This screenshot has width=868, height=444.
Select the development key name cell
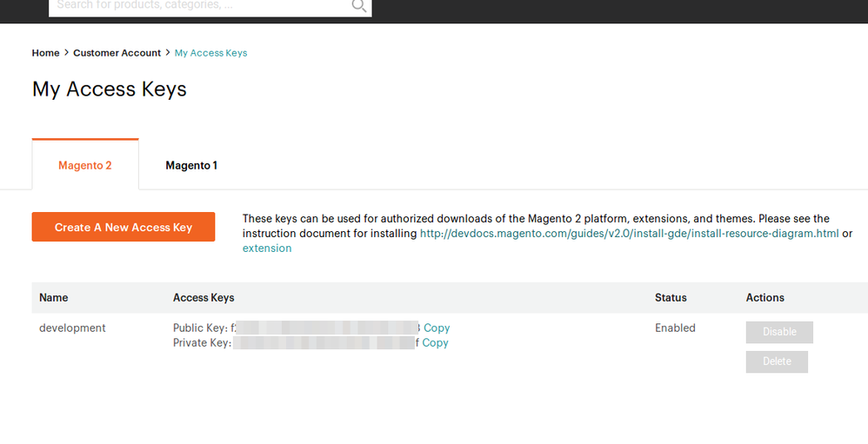tap(73, 328)
